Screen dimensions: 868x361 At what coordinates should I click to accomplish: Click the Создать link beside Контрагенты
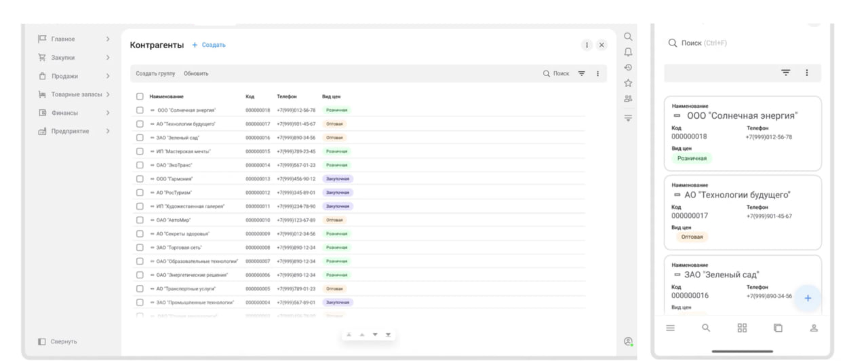click(x=209, y=45)
